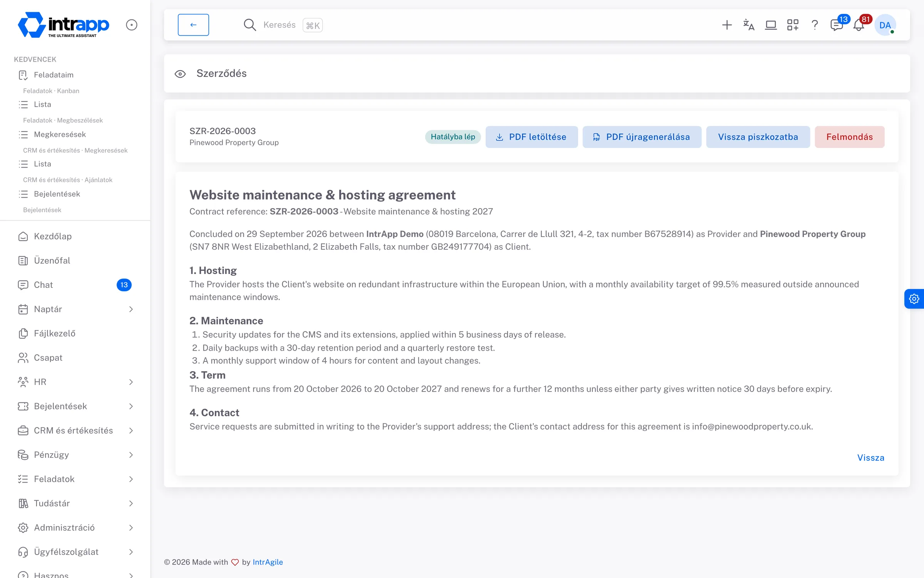This screenshot has height=578, width=924.
Task: Click the help question mark icon
Action: (x=814, y=25)
